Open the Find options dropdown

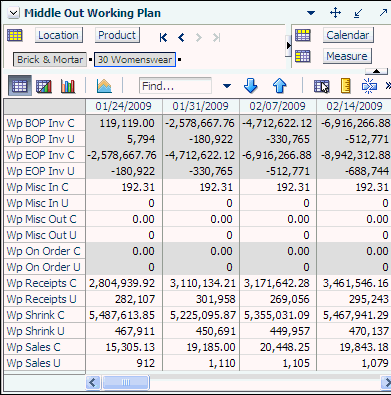[x=227, y=86]
